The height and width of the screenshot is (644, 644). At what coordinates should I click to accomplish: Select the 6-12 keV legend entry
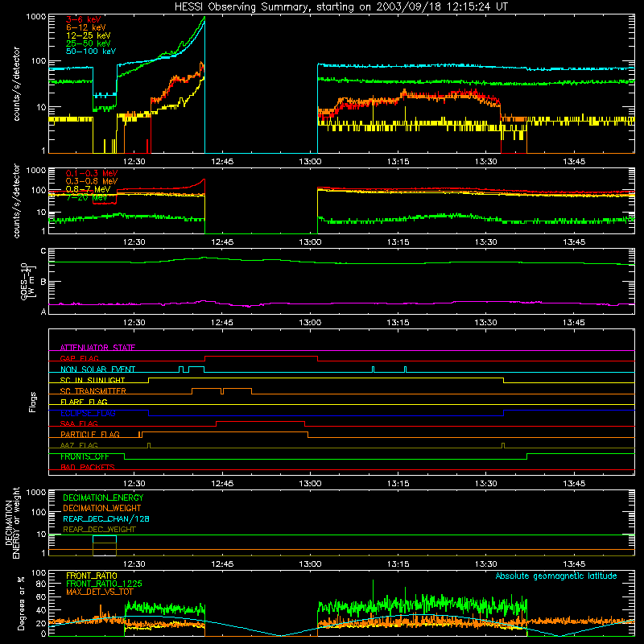(86, 27)
